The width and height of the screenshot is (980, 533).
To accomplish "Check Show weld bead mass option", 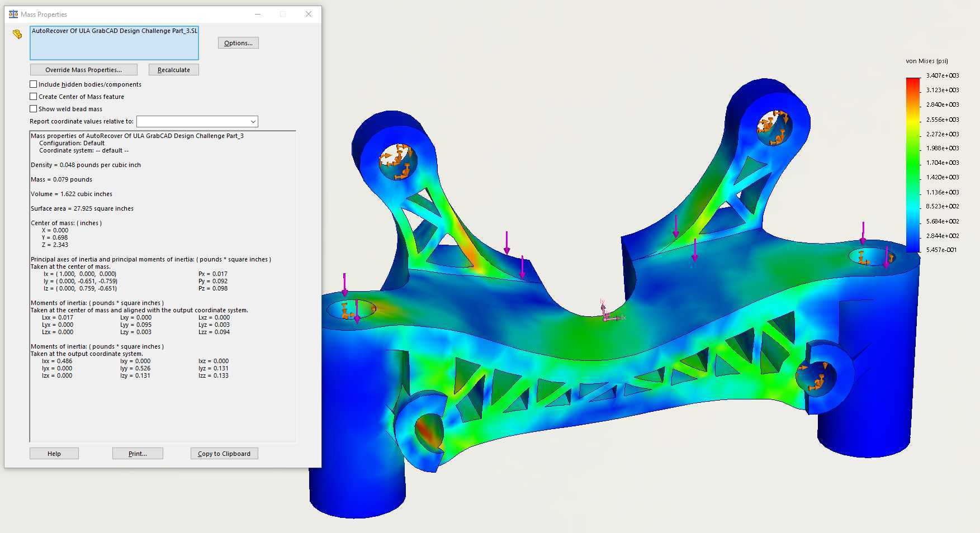I will click(34, 109).
